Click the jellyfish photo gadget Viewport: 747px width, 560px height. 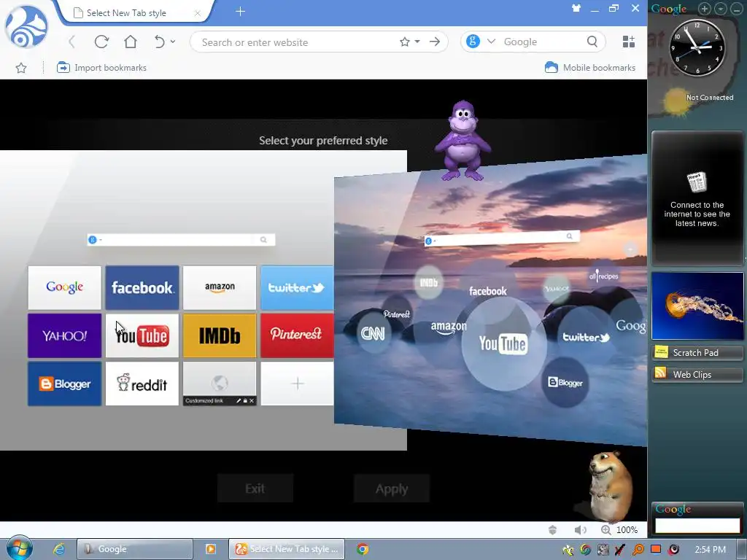[697, 306]
